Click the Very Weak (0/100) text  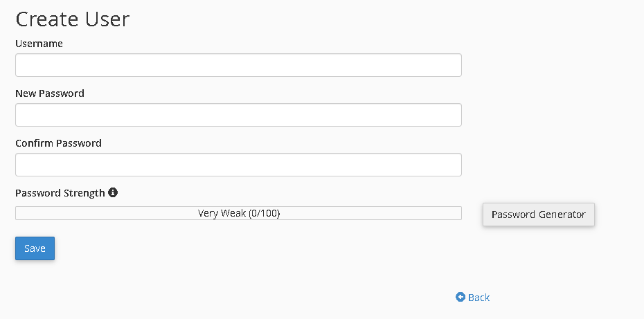coord(239,213)
